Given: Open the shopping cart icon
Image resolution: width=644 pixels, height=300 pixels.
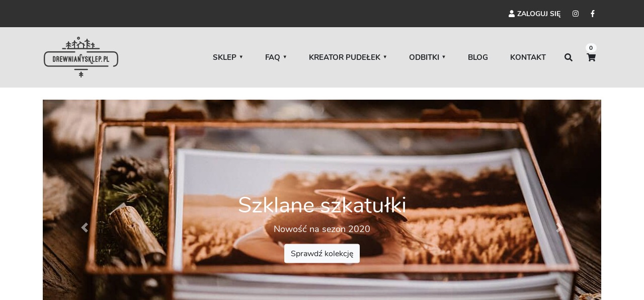Looking at the screenshot, I should click(591, 57).
